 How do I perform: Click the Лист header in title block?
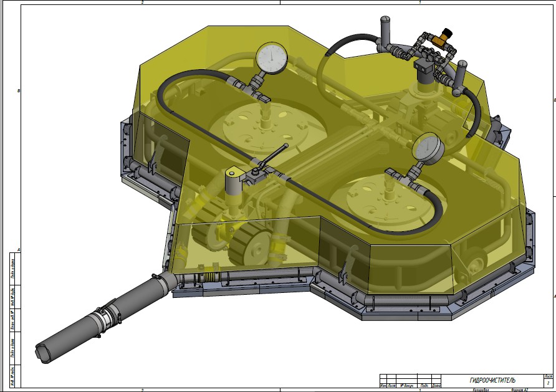click(548, 376)
